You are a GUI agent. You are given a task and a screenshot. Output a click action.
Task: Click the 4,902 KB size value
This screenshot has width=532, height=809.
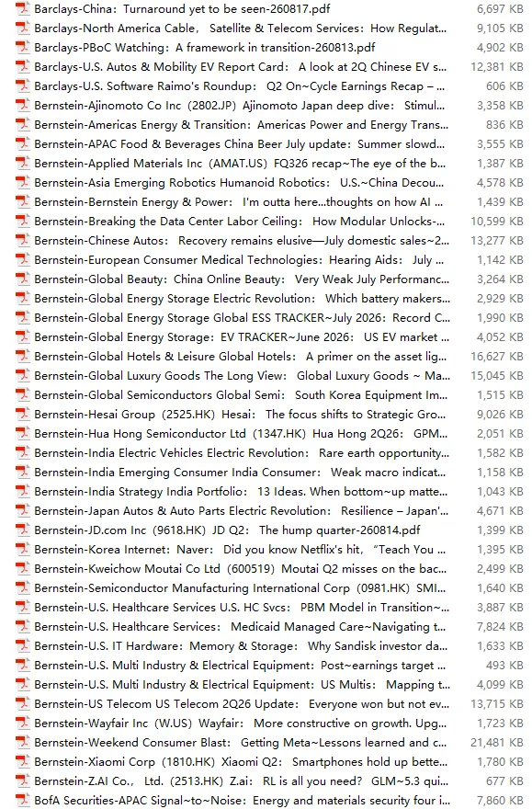[x=500, y=48]
